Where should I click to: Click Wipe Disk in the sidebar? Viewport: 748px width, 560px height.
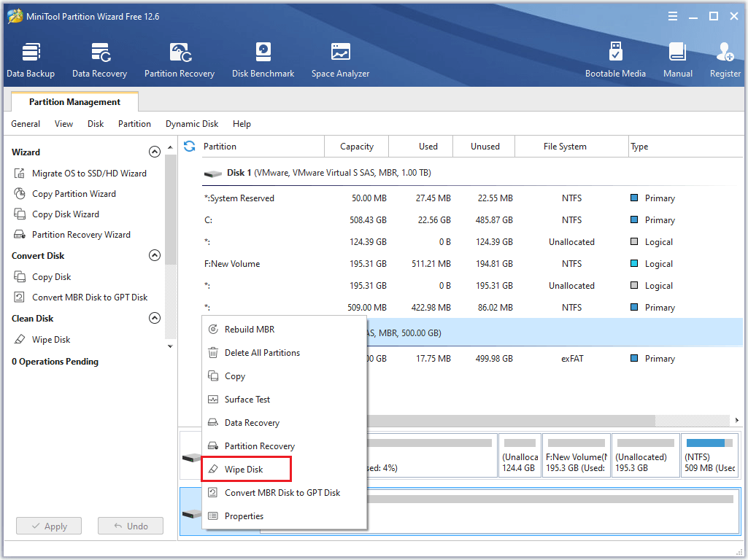coord(51,340)
